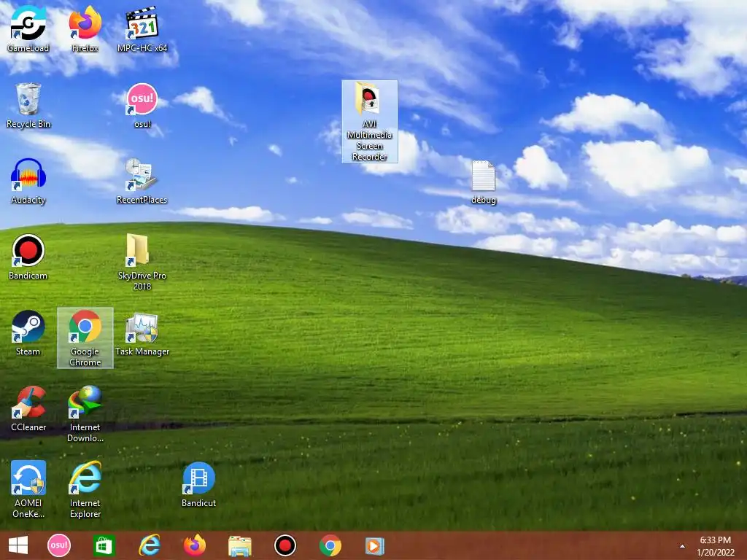Select the debug text file
The image size is (747, 560).
(484, 182)
